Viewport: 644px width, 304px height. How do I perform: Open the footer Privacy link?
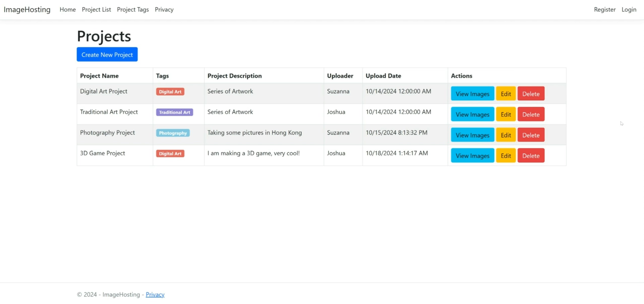point(155,294)
